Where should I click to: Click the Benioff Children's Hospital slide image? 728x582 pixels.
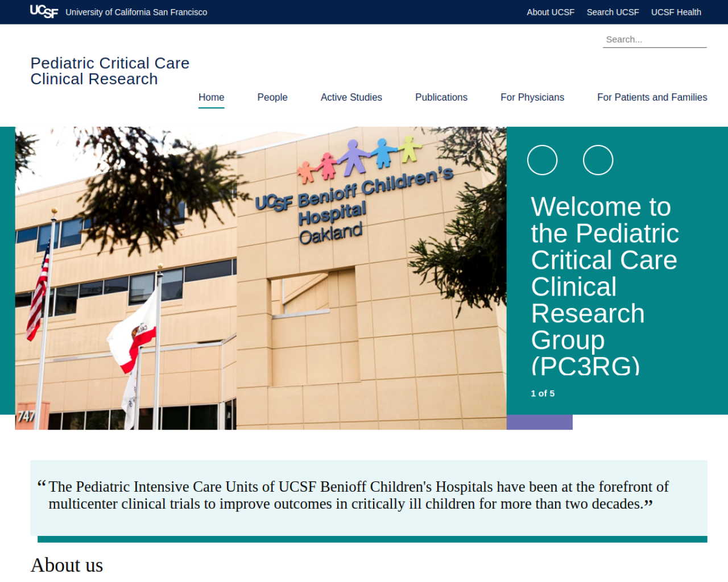[260, 278]
